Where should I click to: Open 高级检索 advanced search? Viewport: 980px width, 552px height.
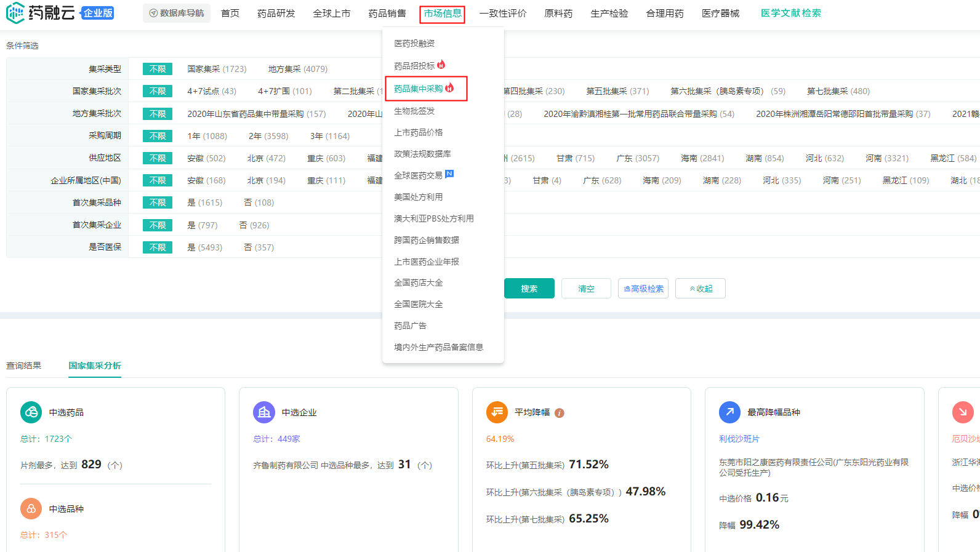643,289
